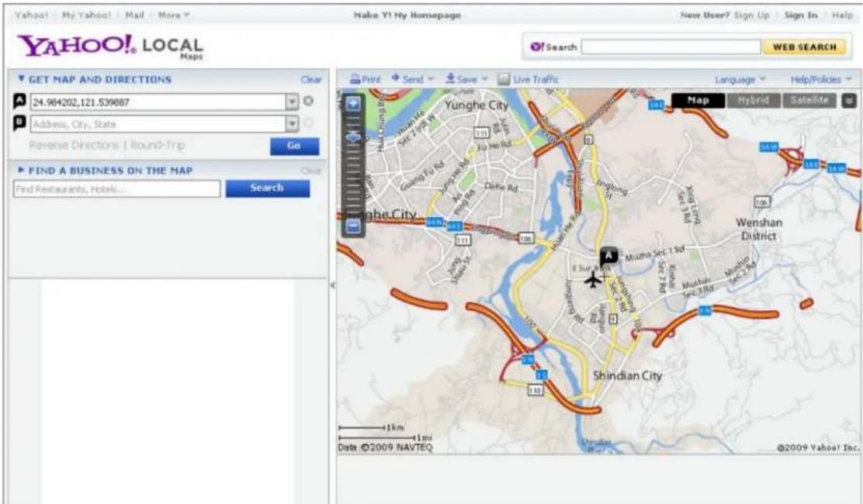Click Make Y! My Homepage link
The image size is (863, 504).
point(407,16)
